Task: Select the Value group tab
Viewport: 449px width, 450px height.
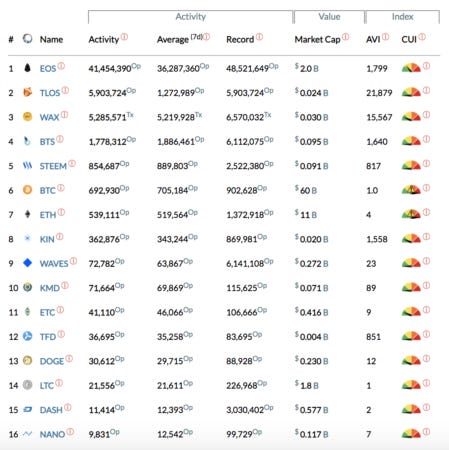Action: click(x=329, y=17)
